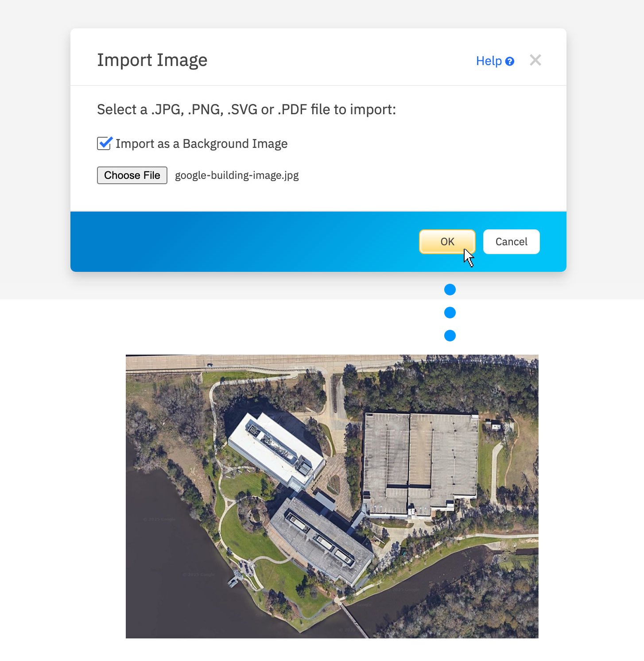Confirm import by clicking OK

(447, 242)
